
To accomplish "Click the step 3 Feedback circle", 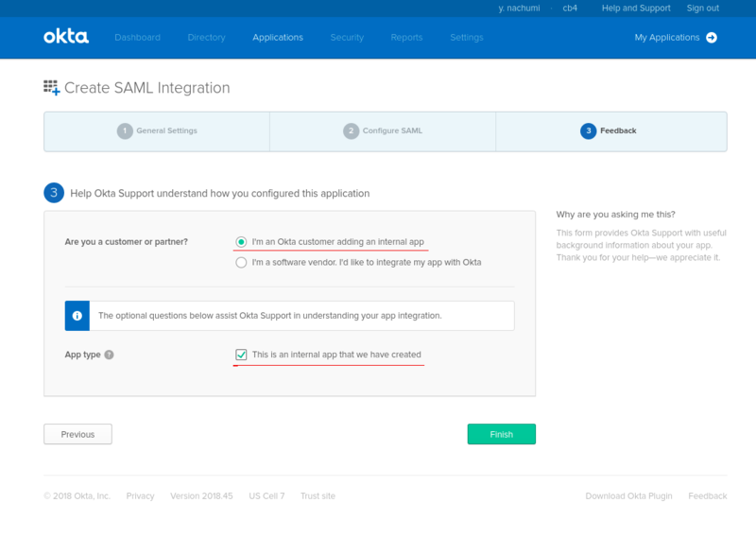I will click(x=588, y=130).
